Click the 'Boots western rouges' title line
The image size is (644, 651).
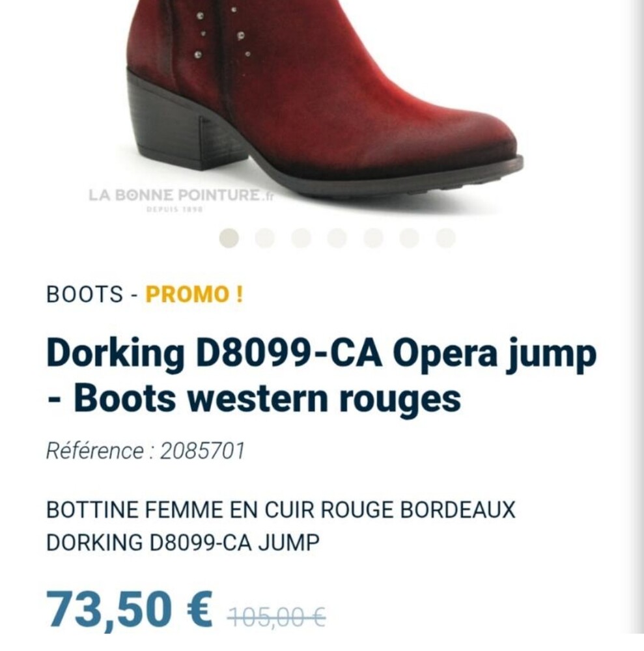[x=254, y=398]
